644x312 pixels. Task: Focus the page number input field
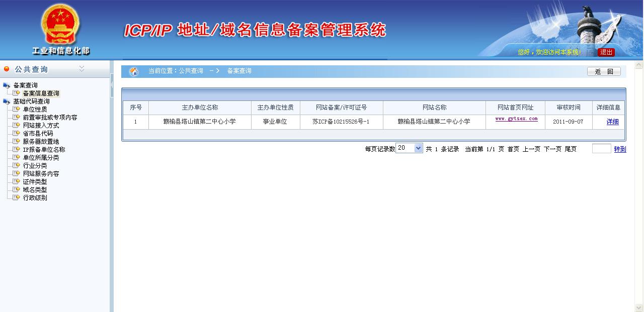(602, 149)
